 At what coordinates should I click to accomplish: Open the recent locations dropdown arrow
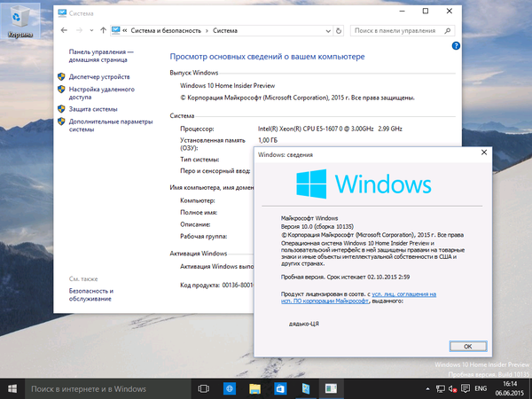click(x=91, y=30)
